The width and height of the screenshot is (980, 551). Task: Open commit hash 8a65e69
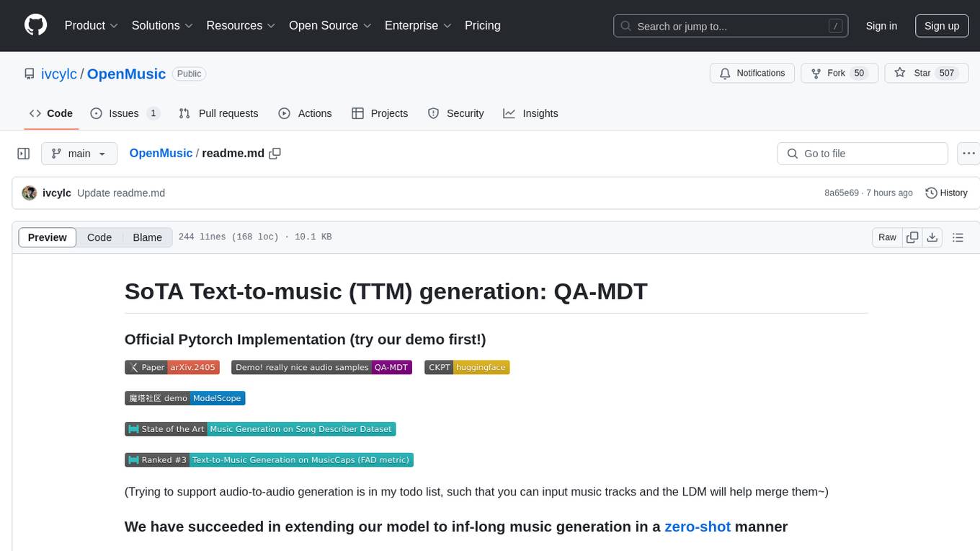tap(842, 193)
